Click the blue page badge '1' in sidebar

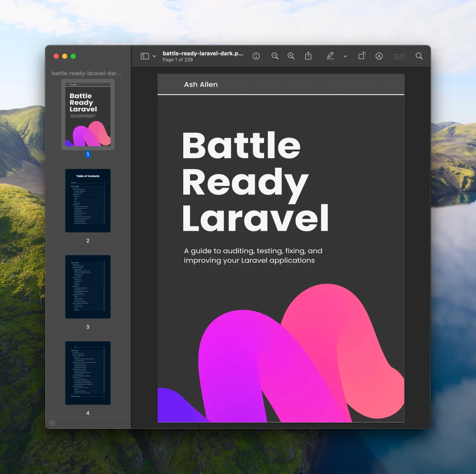[x=88, y=155]
